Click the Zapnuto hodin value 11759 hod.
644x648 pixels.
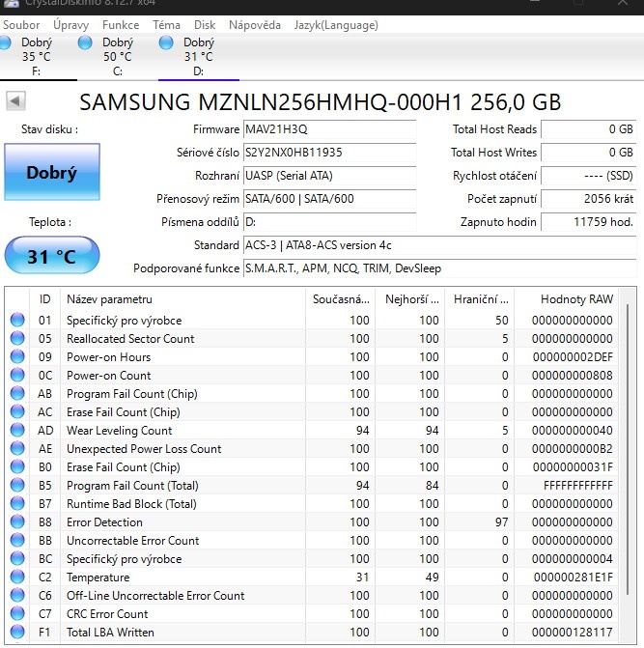point(589,222)
